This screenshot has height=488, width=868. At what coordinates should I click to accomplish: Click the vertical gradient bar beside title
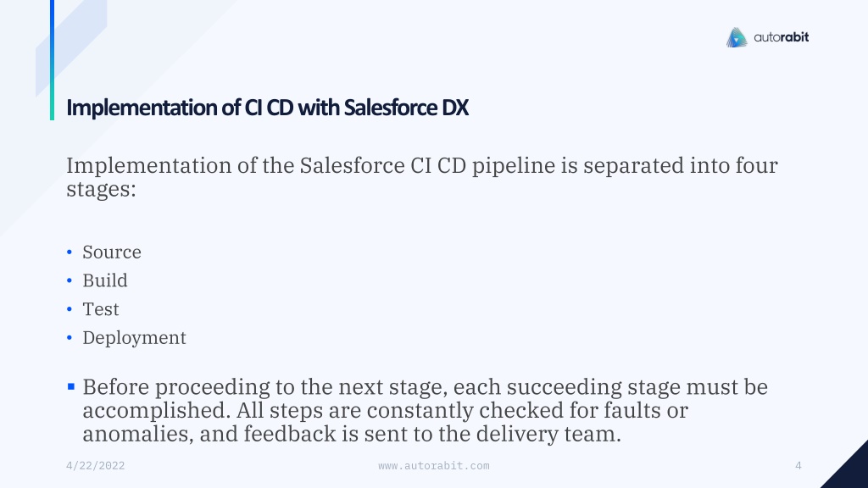point(52,60)
